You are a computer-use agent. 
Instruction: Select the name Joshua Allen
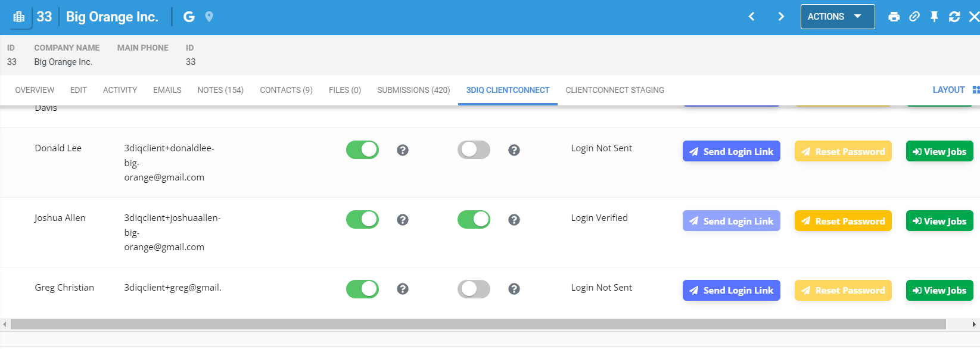[x=60, y=218]
